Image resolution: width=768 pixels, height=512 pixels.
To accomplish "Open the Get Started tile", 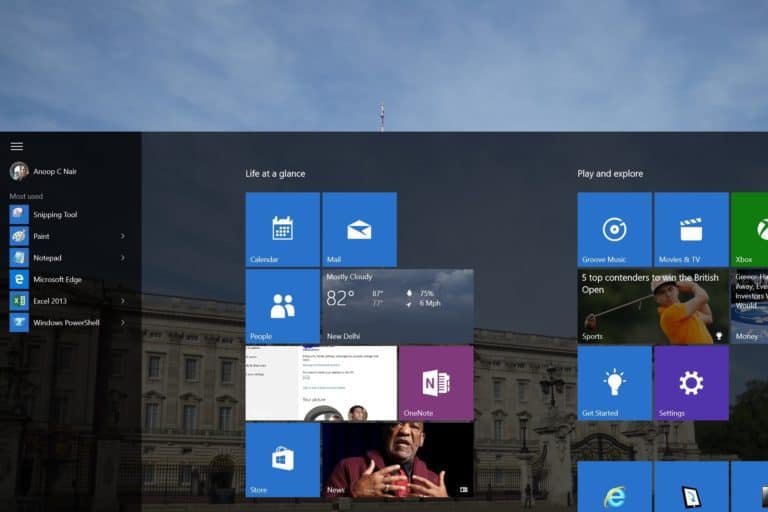I will tap(614, 383).
